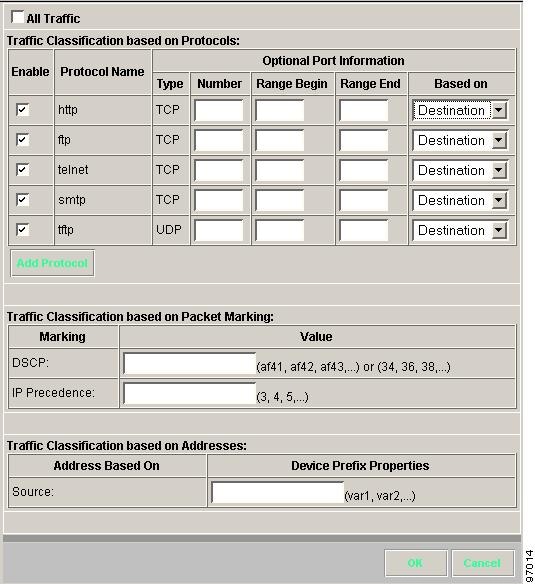The height and width of the screenshot is (584, 535).
Task: Click the 'telnet' protocol name text
Action: [x=73, y=170]
